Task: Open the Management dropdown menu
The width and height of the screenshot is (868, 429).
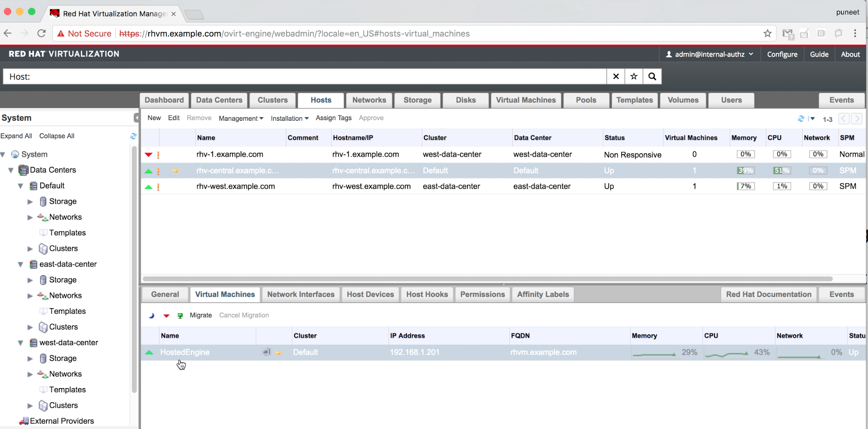Action: [241, 118]
